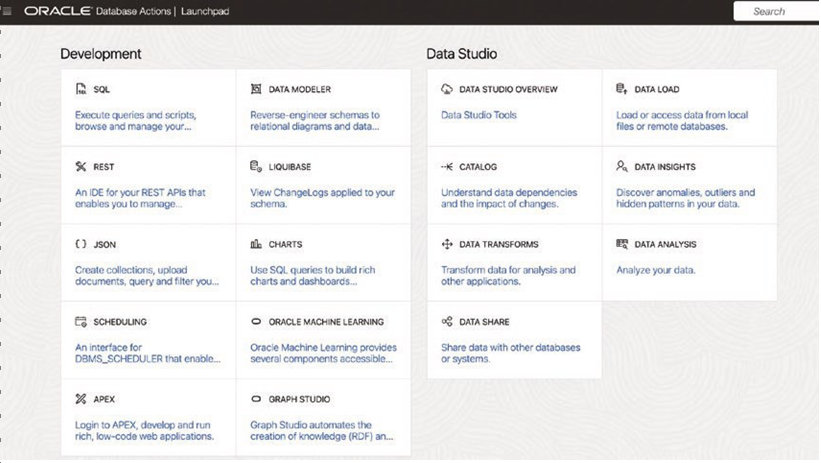Screen dimensions: 821x463
Task: Open the LIQUIBASE card title
Action: (290, 167)
